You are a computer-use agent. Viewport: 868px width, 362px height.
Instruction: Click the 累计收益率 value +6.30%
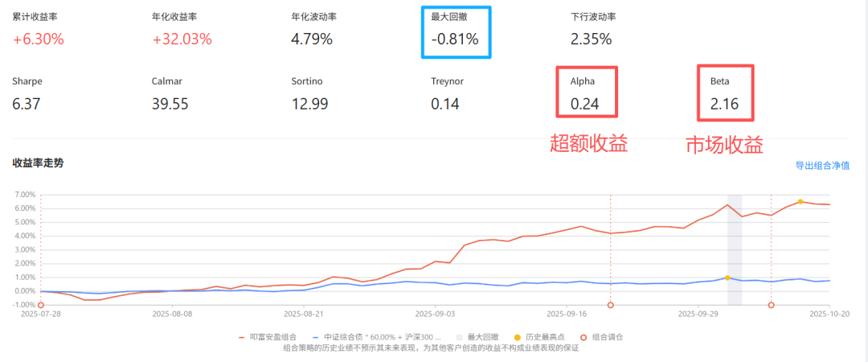pyautogui.click(x=39, y=39)
